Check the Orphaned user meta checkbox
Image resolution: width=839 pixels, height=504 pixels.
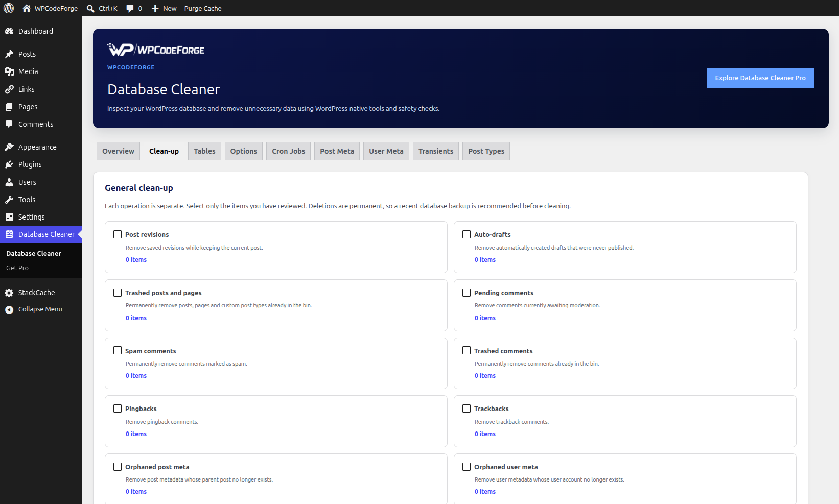(467, 467)
